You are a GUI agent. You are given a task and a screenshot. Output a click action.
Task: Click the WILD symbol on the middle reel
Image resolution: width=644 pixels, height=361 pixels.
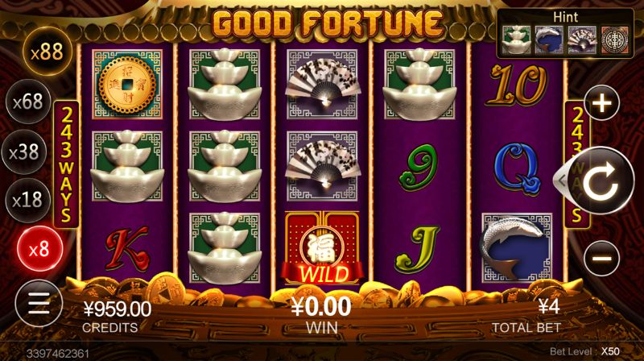coord(322,248)
